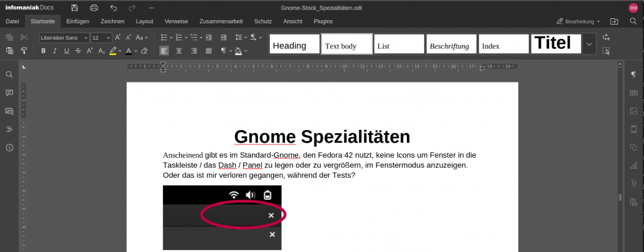Justify the paragraph text
The width and height of the screenshot is (644, 252).
pyautogui.click(x=209, y=51)
